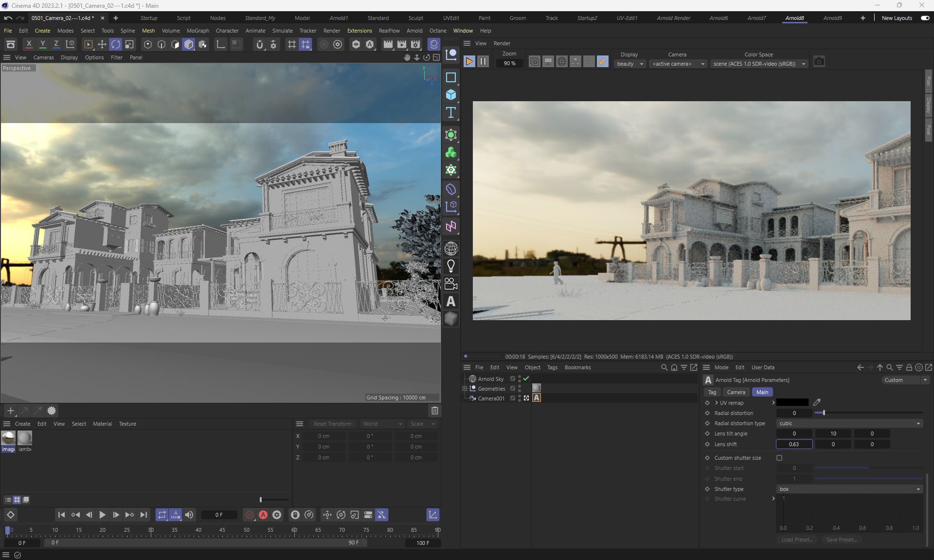This screenshot has height=560, width=934.
Task: Open the Radial distortion type dropdown
Action: click(x=849, y=423)
